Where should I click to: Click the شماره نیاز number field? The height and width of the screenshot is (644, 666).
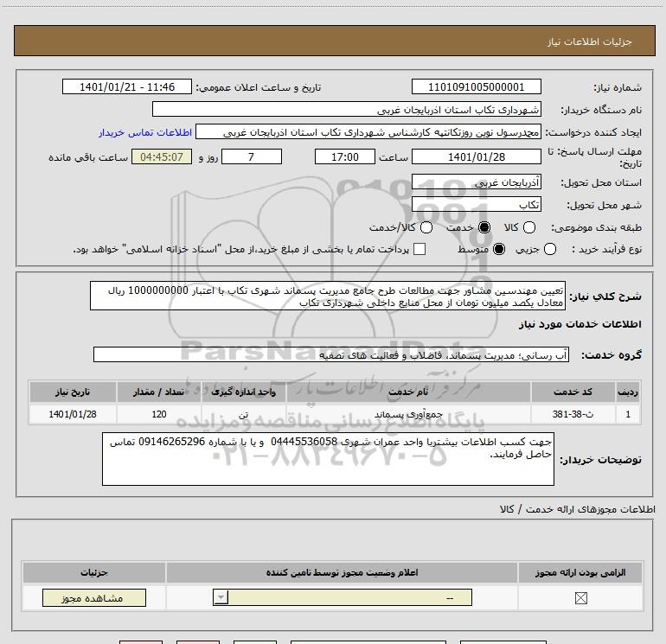point(476,86)
